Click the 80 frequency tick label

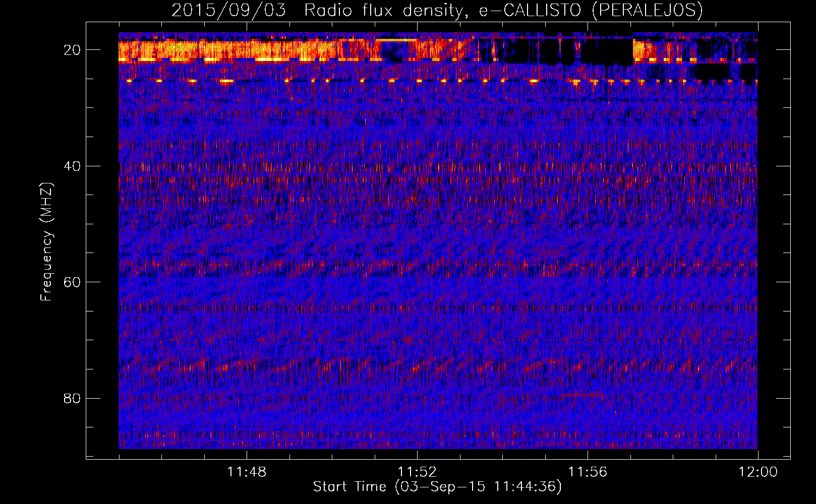point(73,399)
